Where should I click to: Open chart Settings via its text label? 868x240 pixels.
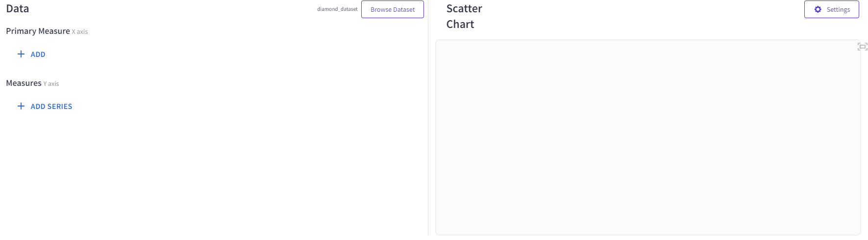tap(838, 9)
